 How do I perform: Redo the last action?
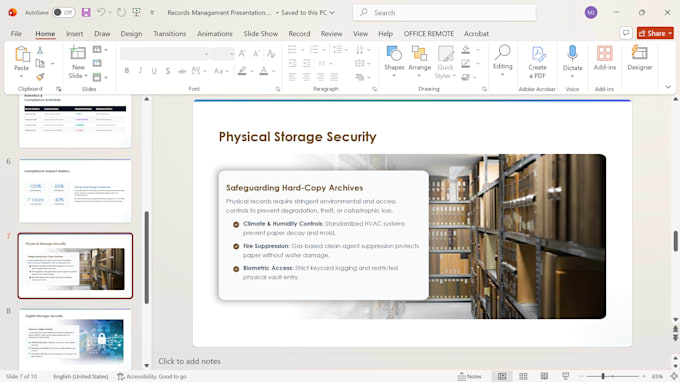121,13
